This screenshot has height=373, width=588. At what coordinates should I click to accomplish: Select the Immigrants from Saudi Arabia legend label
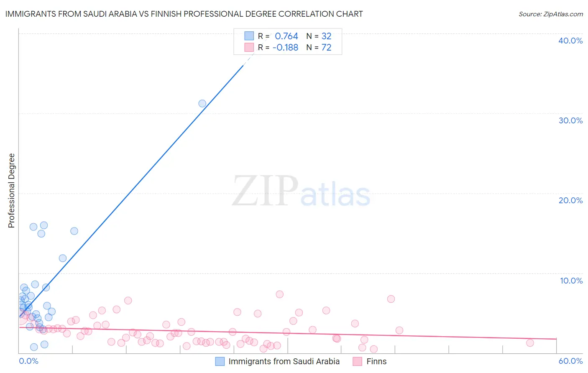284,361
